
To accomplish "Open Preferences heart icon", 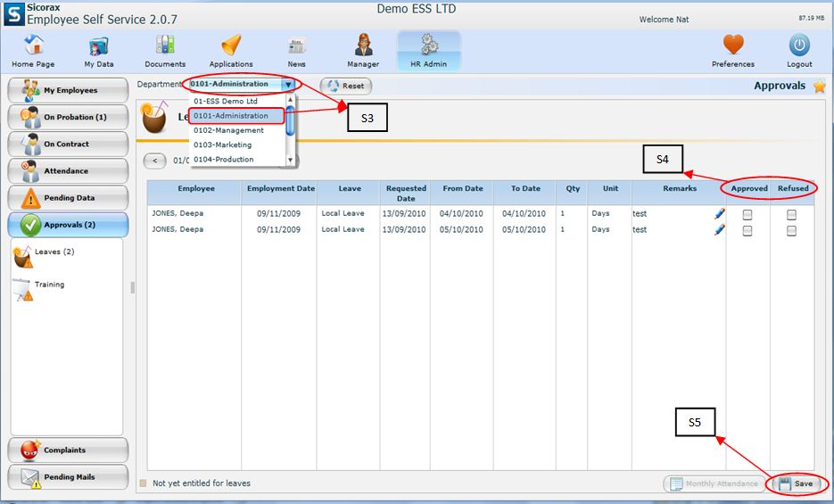I will click(732, 50).
